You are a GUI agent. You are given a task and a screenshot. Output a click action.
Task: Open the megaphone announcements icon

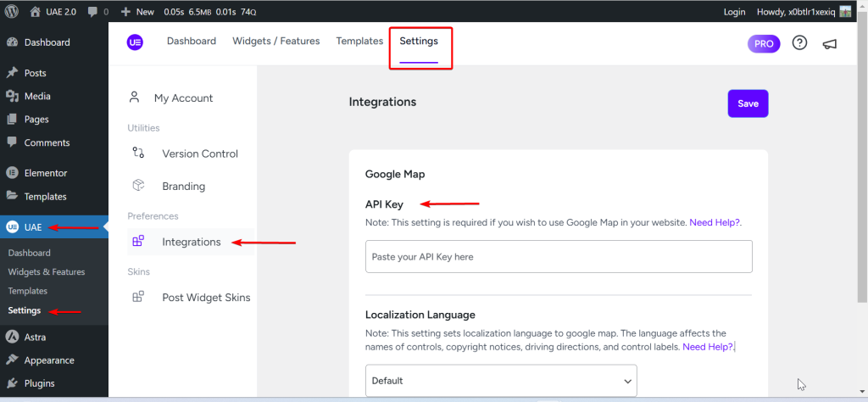(829, 44)
